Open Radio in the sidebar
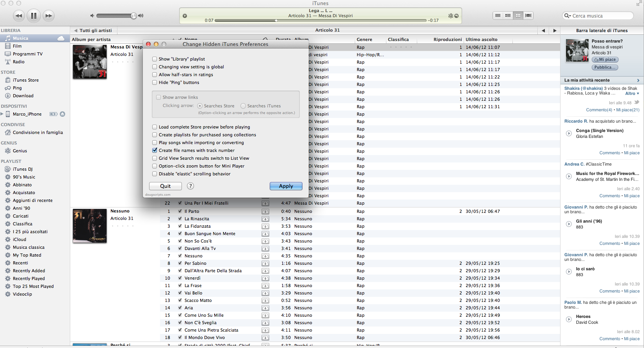The image size is (644, 348). pos(18,62)
